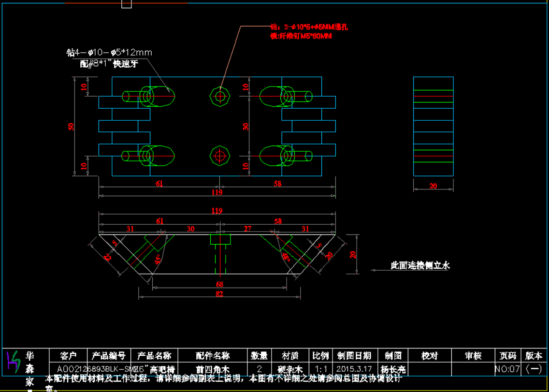Select the 82 dimension at bottom view

(x=219, y=293)
